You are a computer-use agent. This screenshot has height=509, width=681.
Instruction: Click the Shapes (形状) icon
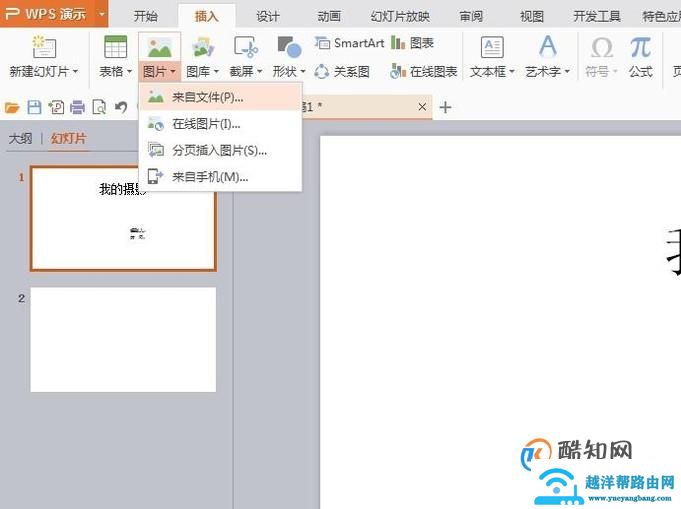[x=289, y=47]
